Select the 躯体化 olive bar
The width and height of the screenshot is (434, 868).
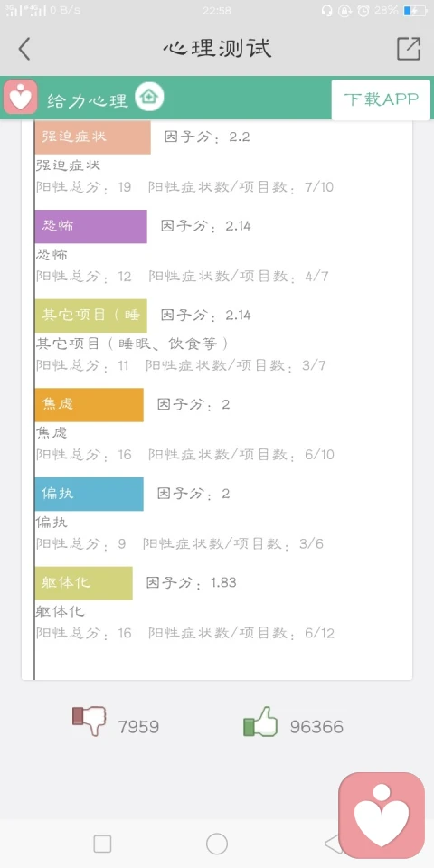coord(83,583)
